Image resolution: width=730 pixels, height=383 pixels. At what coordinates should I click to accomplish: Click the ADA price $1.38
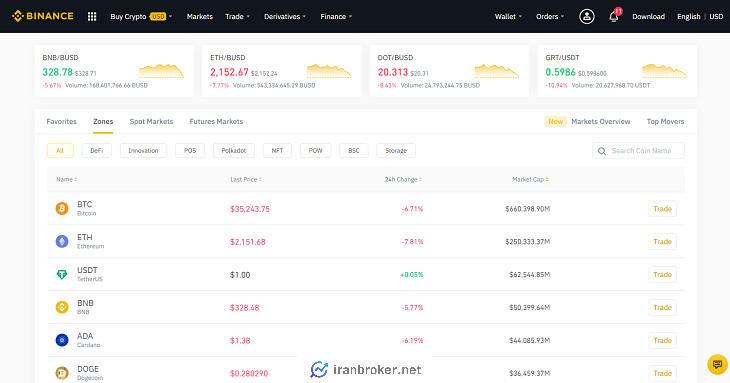240,341
